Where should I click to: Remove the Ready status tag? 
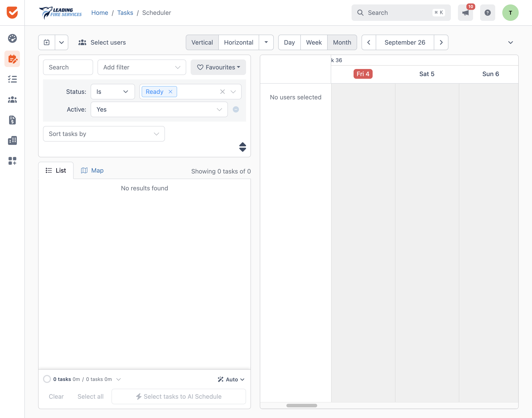(x=170, y=92)
